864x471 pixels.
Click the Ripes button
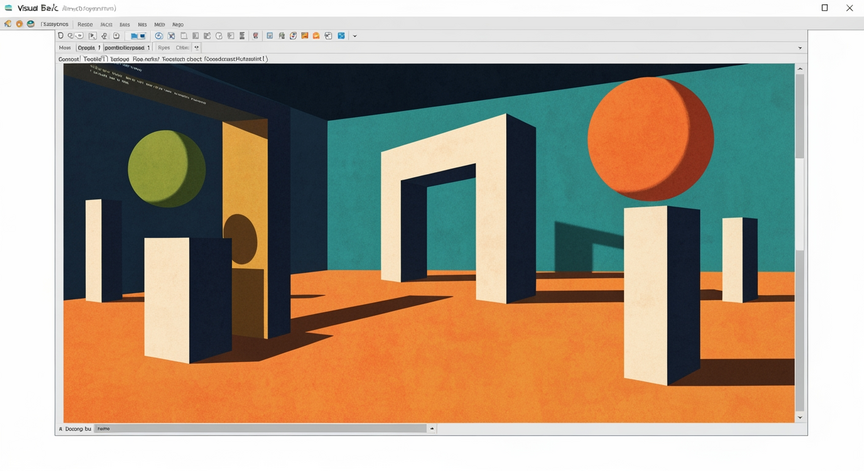164,48
